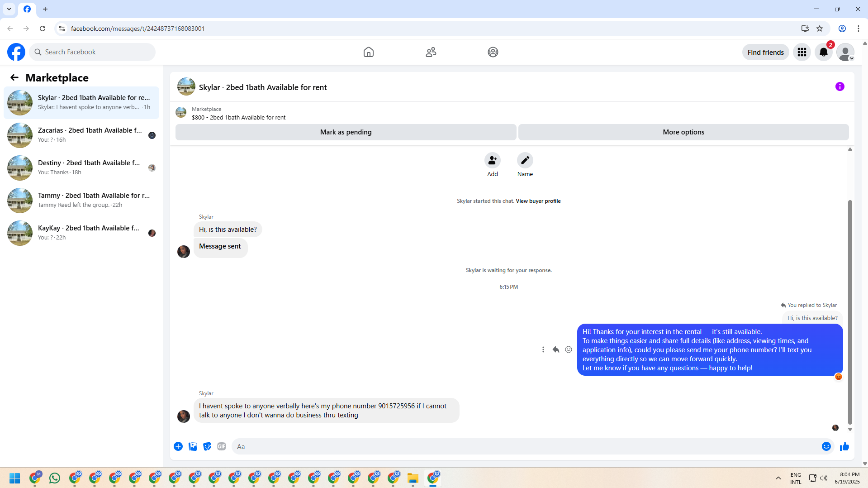Send a thumbs-up like
The width and height of the screenshot is (868, 488).
pos(844,446)
